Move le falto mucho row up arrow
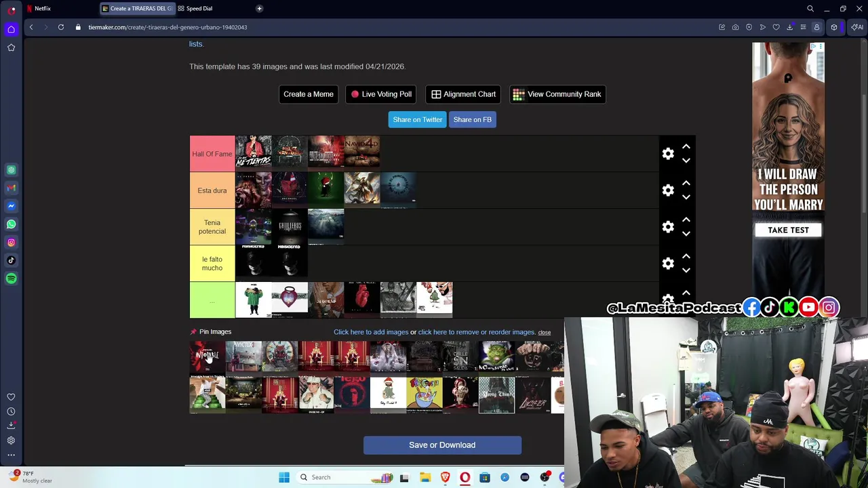The width and height of the screenshot is (868, 488). [x=686, y=256]
